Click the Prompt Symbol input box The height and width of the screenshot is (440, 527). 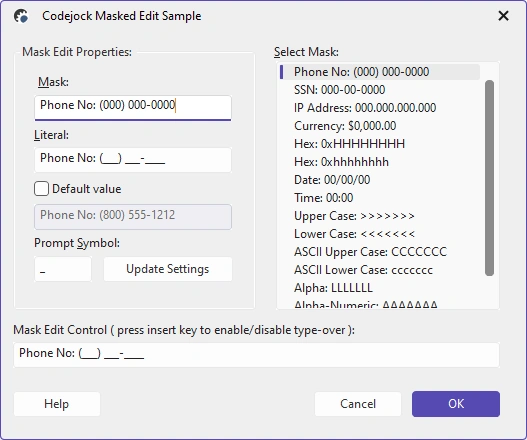[63, 269]
